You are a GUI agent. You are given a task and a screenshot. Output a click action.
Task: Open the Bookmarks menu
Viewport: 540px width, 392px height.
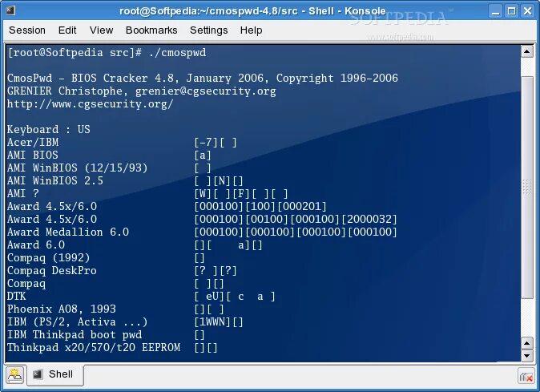coord(151,30)
